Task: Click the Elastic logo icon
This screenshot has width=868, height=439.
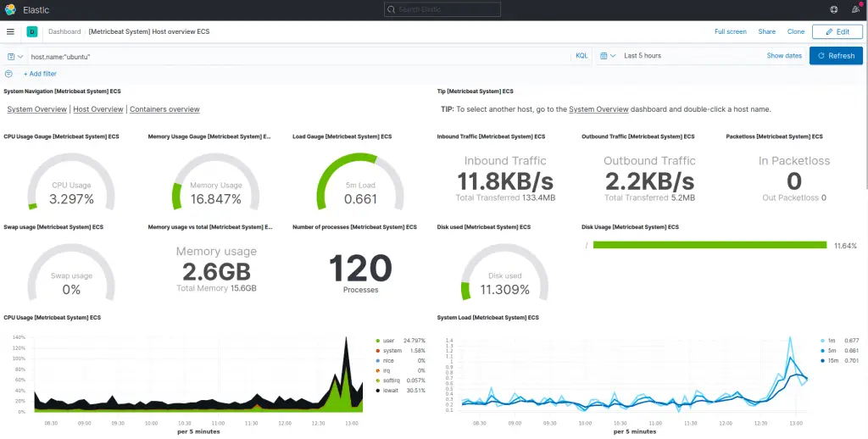Action: click(10, 9)
